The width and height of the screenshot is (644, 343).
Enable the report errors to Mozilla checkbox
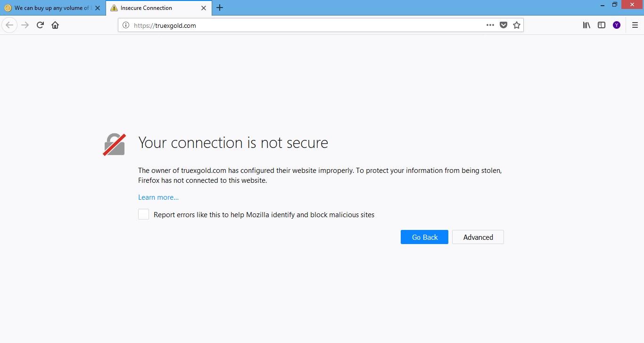[x=144, y=214]
